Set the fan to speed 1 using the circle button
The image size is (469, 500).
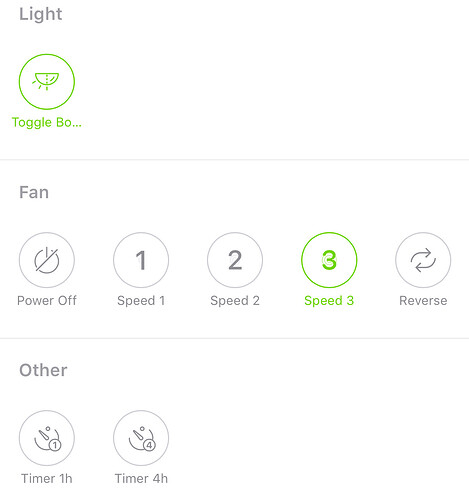[141, 260]
